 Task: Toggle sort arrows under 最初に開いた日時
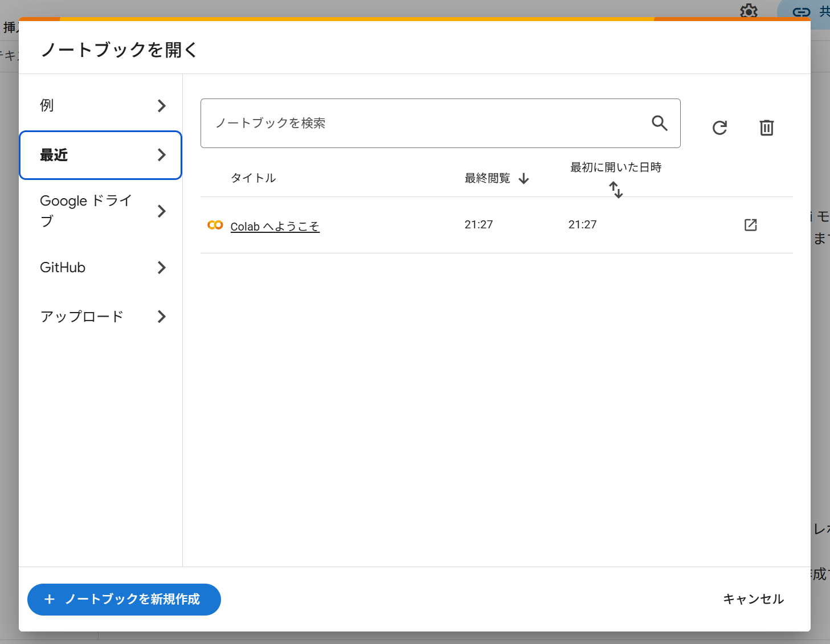(616, 190)
